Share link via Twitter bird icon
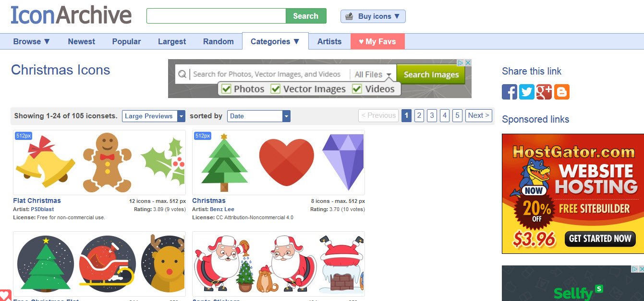This screenshot has width=644, height=301. [x=527, y=92]
